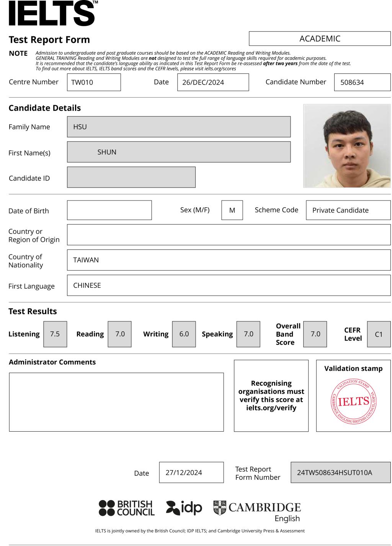
Task: Click the red IELTS validation stamp
Action: tap(353, 401)
